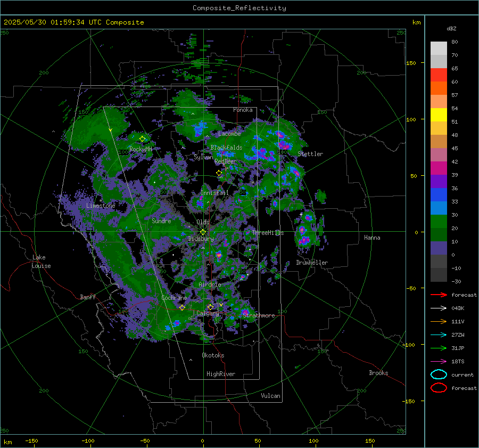Image resolution: width=479 pixels, height=448 pixels.
Task: Click the magenta 18TS arrow icon
Action: [x=439, y=361]
